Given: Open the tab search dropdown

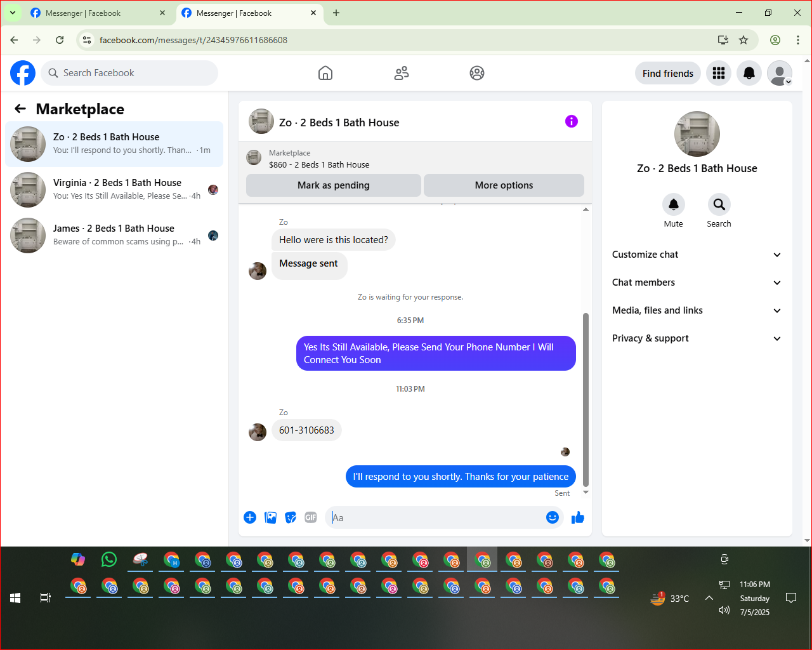Looking at the screenshot, I should pos(12,13).
